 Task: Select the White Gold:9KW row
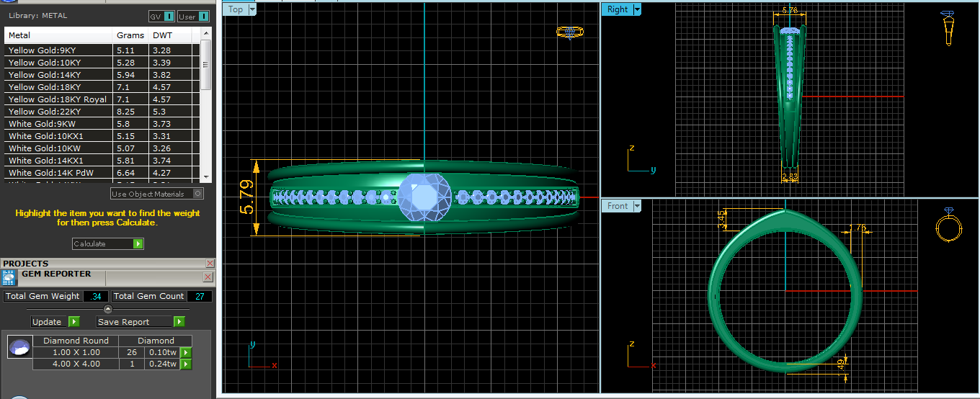tap(102, 124)
